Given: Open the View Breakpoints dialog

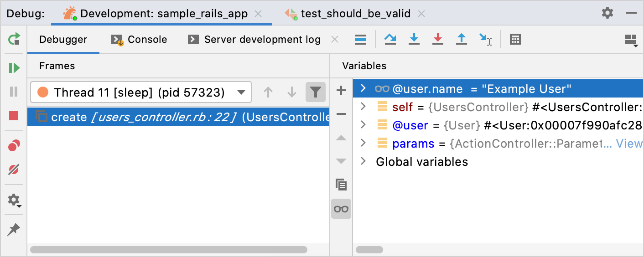Looking at the screenshot, I should pos(14,146).
